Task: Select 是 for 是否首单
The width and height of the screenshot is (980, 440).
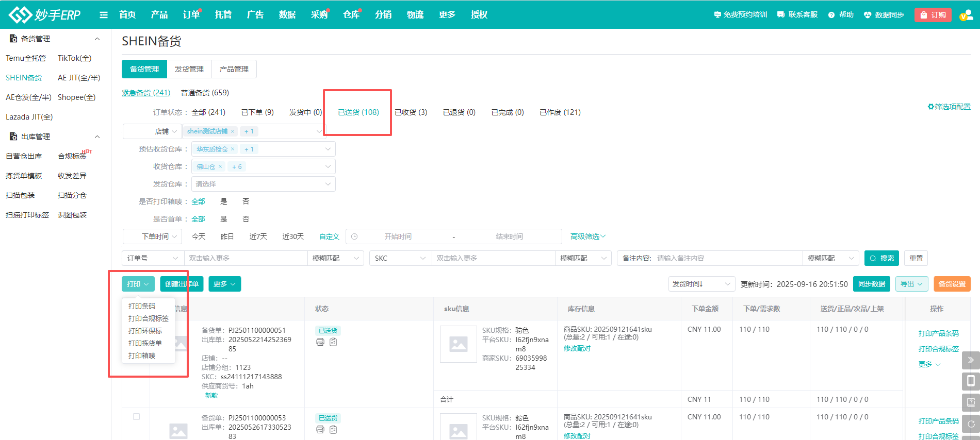Action: (x=224, y=219)
